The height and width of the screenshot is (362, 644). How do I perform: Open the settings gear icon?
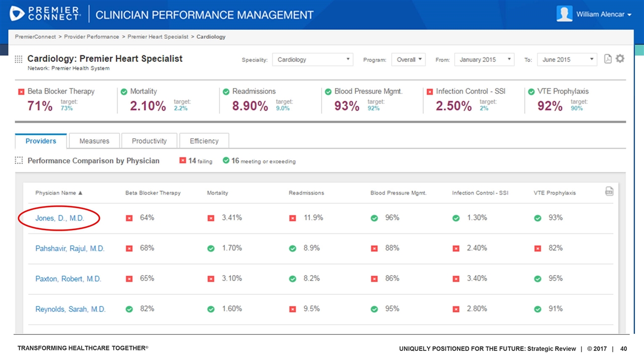point(620,58)
